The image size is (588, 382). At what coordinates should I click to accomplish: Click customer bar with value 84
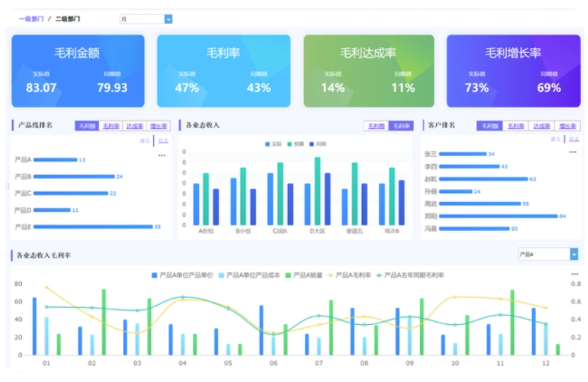[x=498, y=216]
